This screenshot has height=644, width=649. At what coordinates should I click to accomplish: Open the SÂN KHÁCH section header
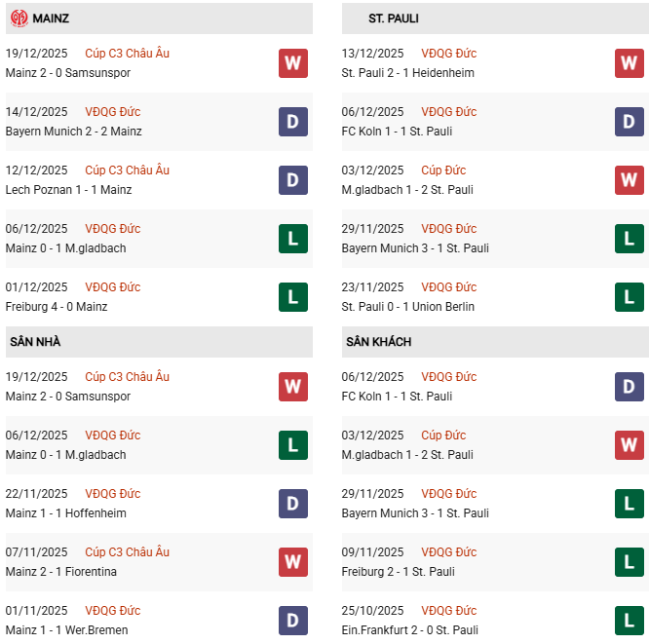(x=378, y=342)
